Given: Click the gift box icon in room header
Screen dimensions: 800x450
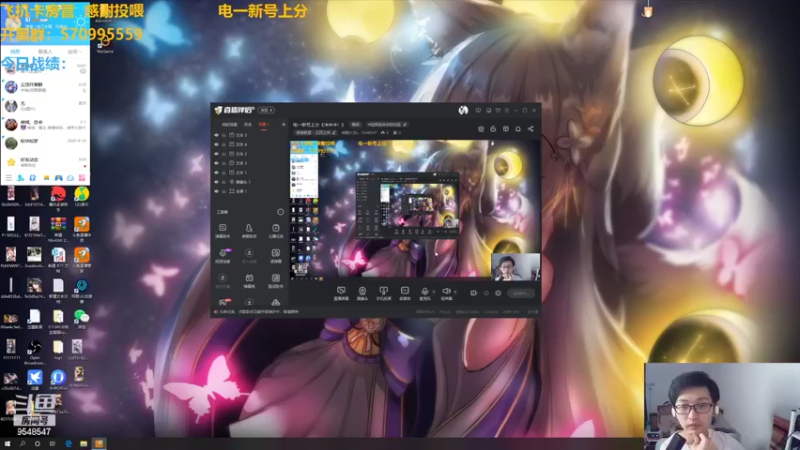Looking at the screenshot, I should coord(481,129).
